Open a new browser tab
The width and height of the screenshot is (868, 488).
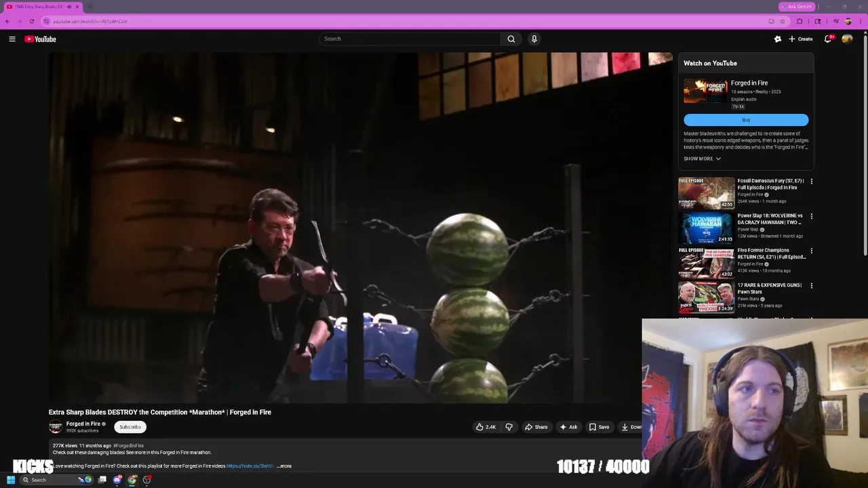90,7
